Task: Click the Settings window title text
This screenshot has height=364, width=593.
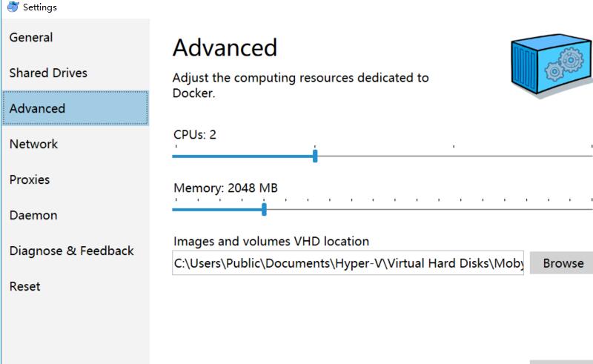Action: [x=40, y=7]
